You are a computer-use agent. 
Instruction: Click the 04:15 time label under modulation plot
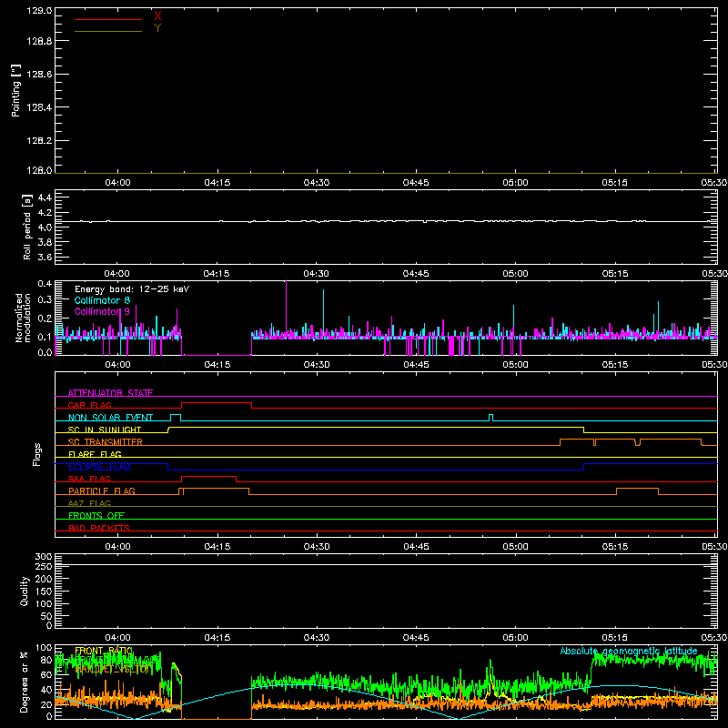tap(217, 365)
